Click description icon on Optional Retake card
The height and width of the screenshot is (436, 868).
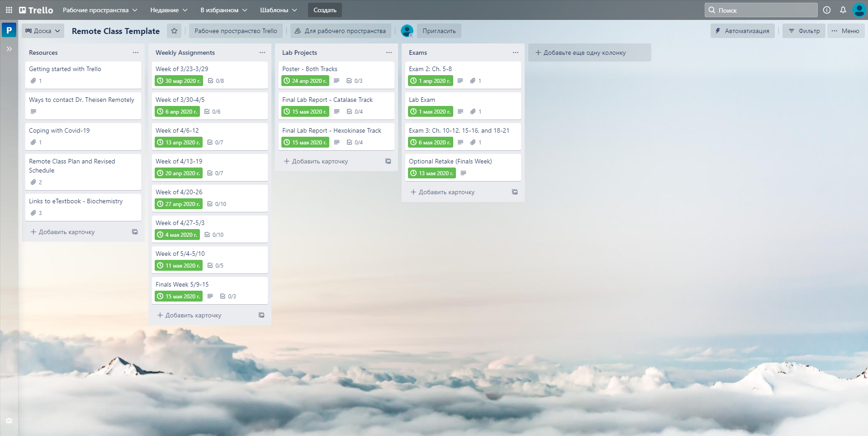pos(463,173)
